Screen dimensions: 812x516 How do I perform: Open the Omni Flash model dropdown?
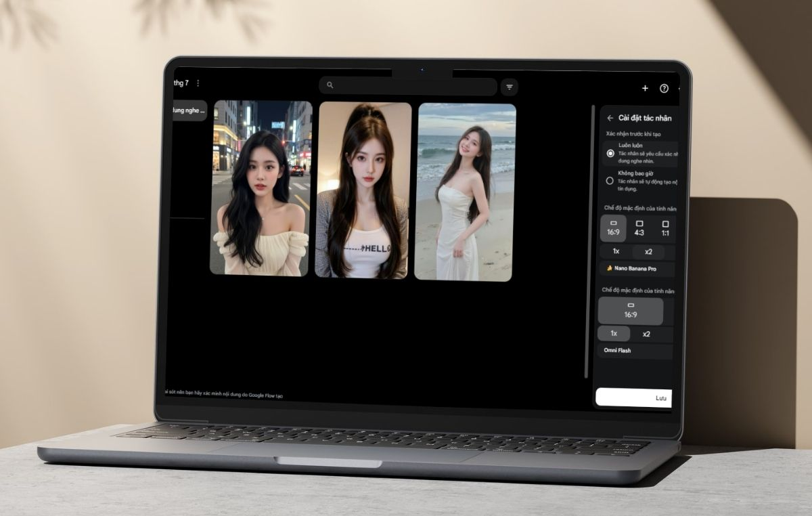click(x=635, y=351)
